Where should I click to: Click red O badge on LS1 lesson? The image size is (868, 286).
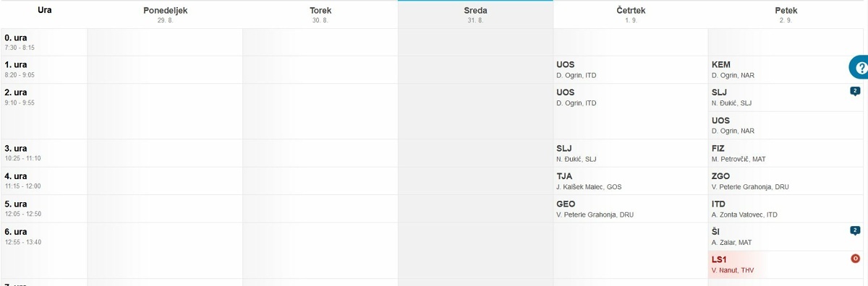[x=855, y=259]
